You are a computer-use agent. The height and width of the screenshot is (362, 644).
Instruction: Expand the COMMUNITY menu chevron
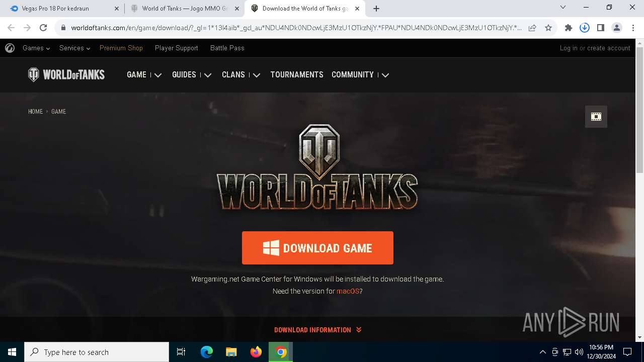click(x=385, y=75)
